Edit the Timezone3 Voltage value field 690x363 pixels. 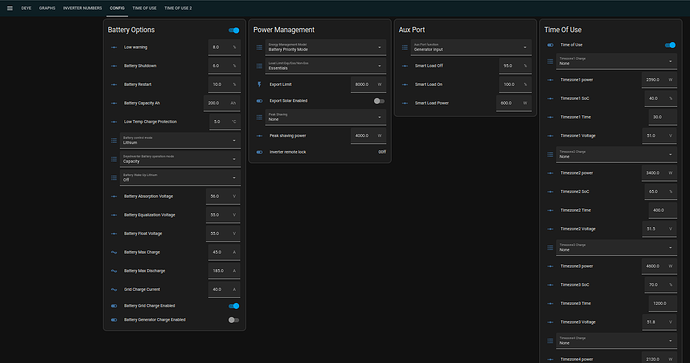coord(659,322)
